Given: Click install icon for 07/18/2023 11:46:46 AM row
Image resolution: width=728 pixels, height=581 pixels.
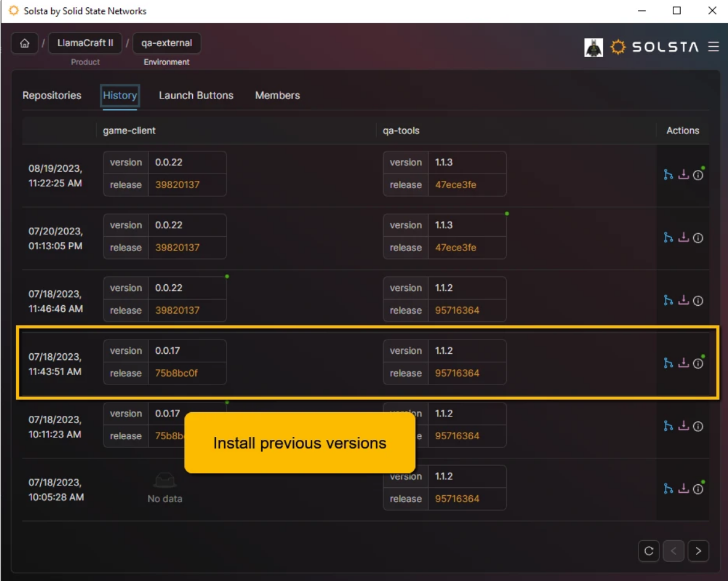Looking at the screenshot, I should pyautogui.click(x=683, y=300).
